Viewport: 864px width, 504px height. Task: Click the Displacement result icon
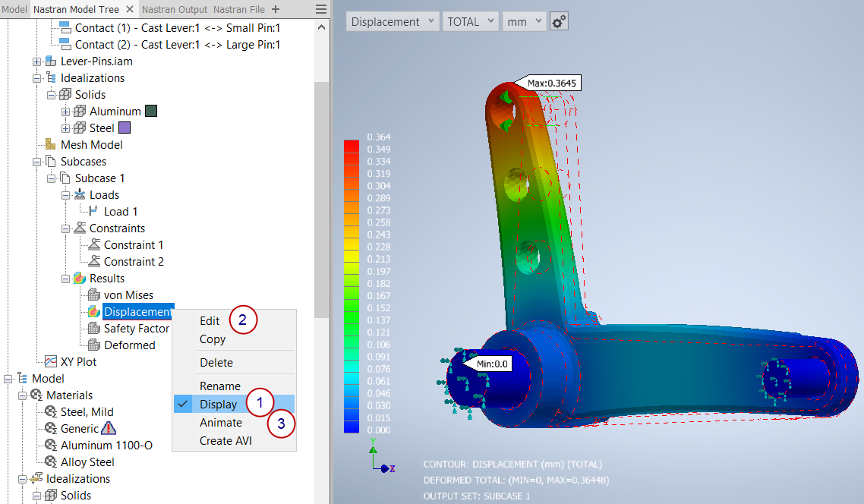click(94, 311)
